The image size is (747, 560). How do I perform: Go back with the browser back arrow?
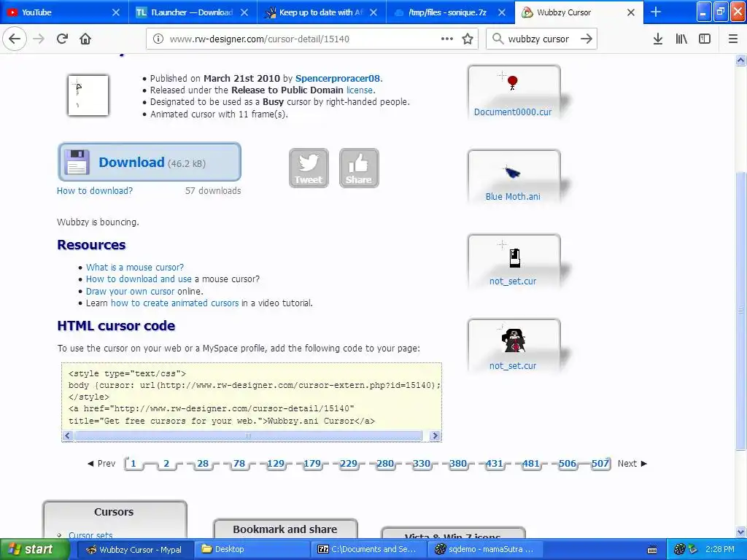(15, 39)
